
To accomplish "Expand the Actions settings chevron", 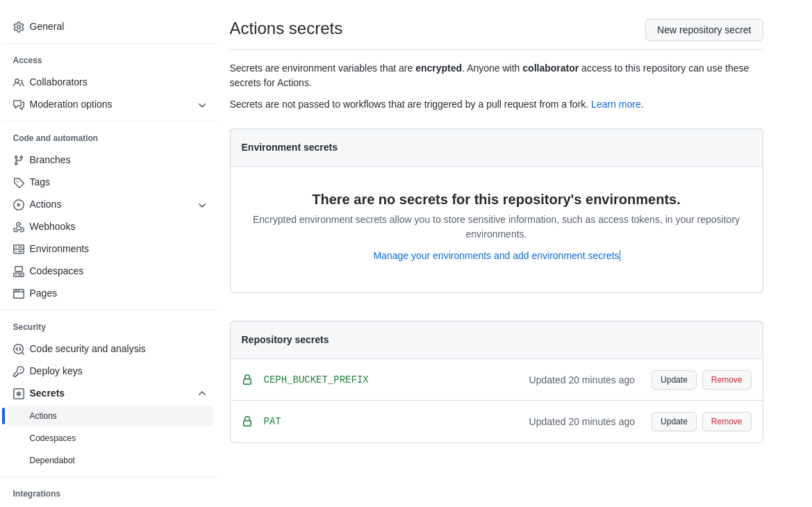I will (x=202, y=205).
